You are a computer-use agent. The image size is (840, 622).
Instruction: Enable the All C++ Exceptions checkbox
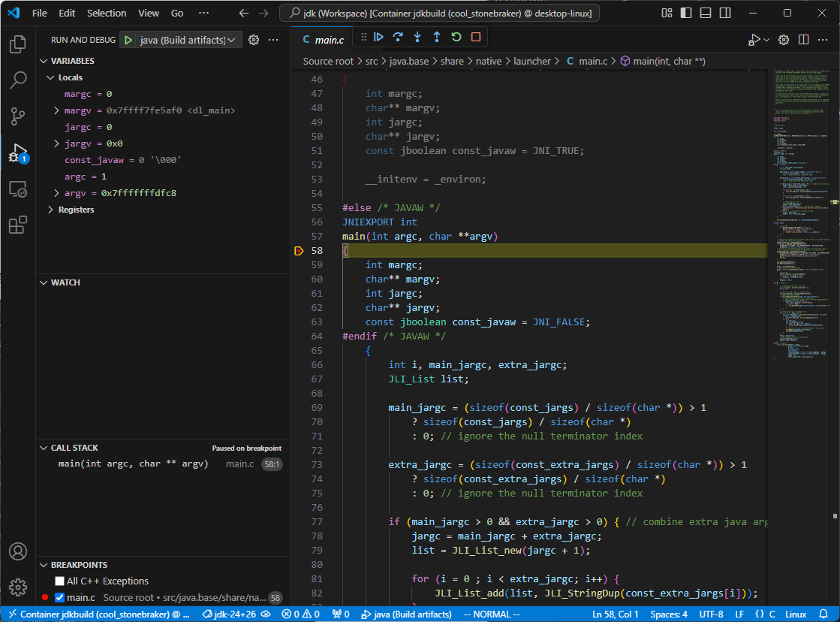(58, 580)
